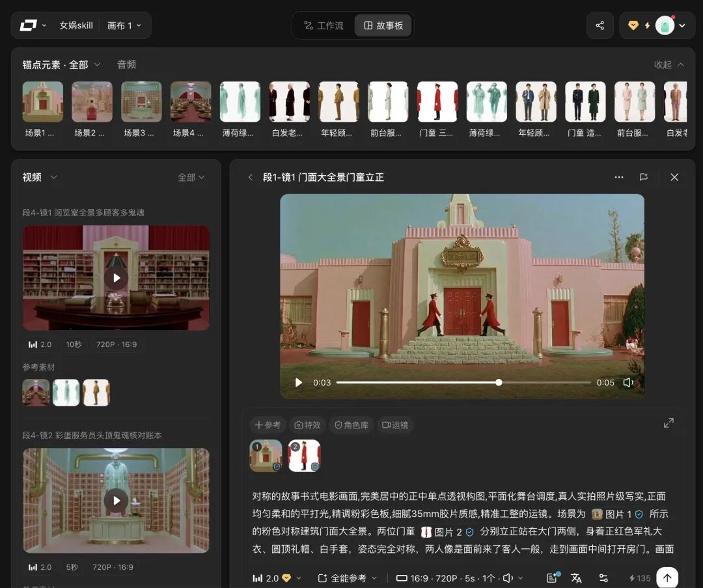Open the three-dot more options menu

tap(619, 177)
